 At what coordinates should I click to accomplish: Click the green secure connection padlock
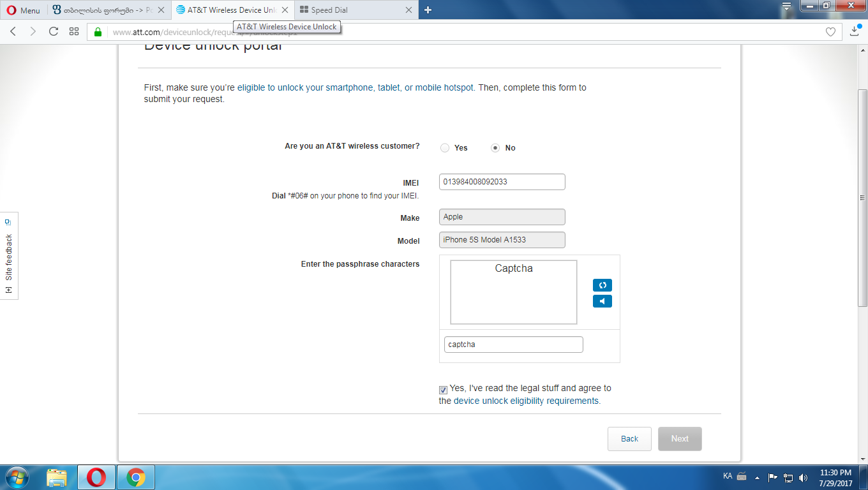pyautogui.click(x=98, y=32)
